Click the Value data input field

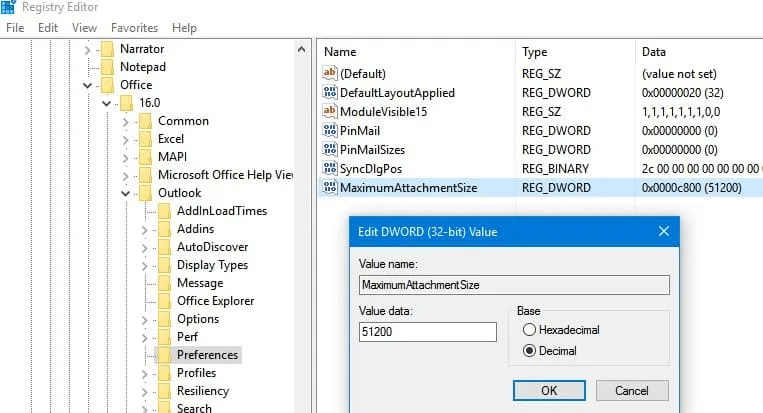coord(427,332)
